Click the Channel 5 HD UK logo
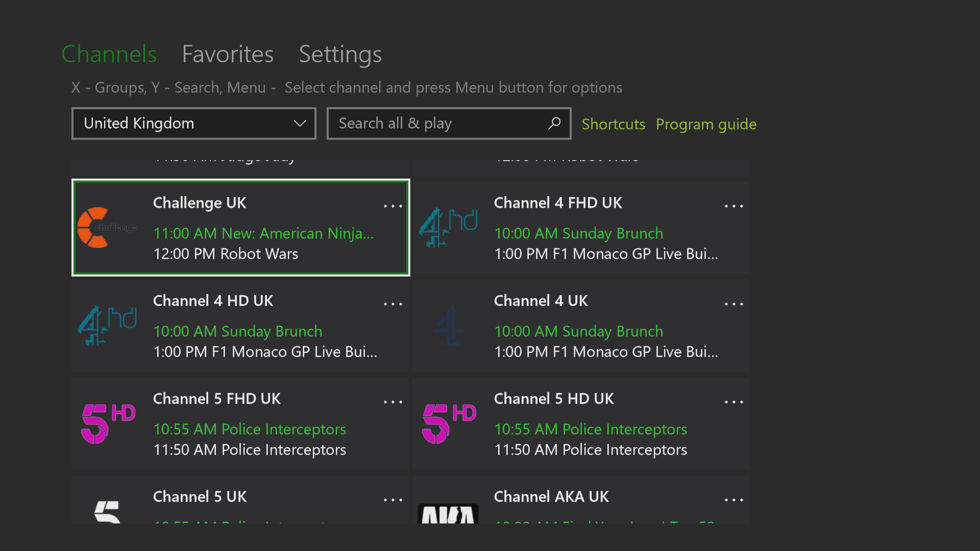 coord(449,423)
